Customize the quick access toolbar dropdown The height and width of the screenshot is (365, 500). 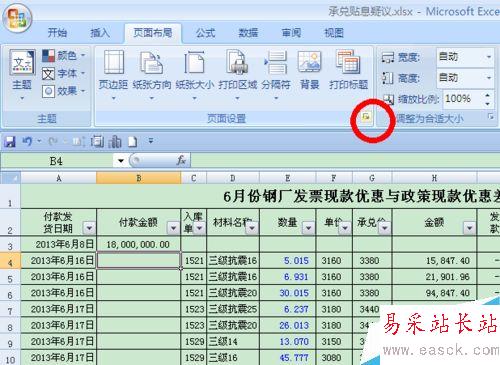tap(151, 141)
